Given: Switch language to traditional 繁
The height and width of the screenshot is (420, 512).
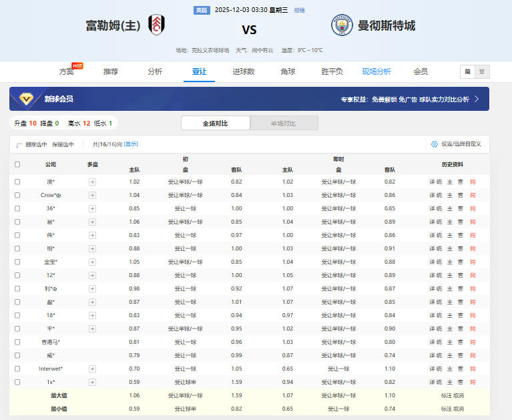Looking at the screenshot, I should (481, 72).
